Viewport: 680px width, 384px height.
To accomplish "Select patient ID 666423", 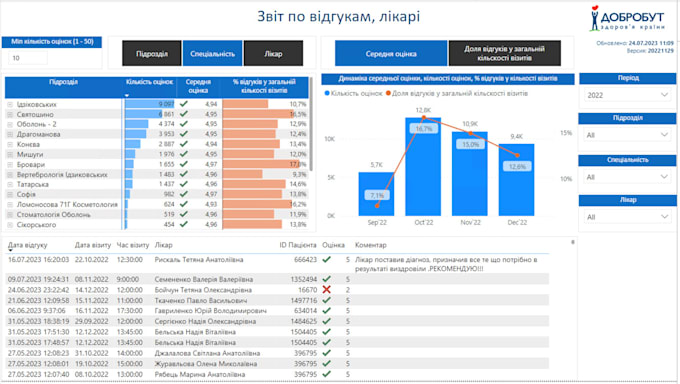I will tap(305, 259).
